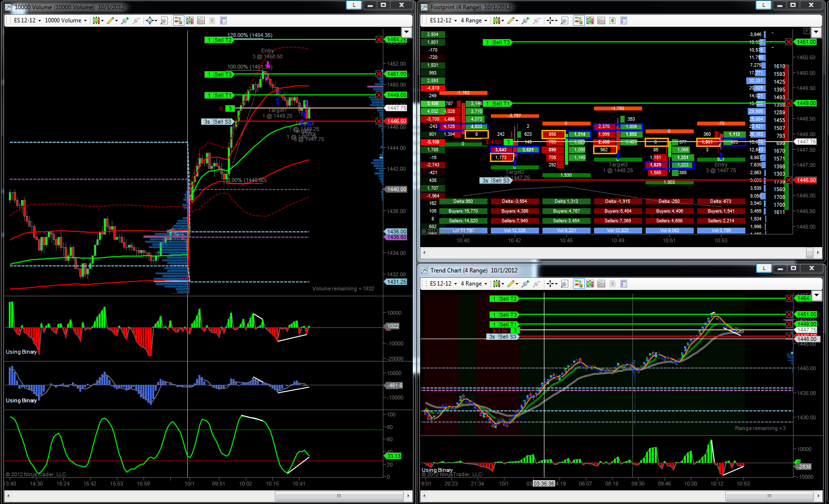829x504 pixels.
Task: Expand corner arrow dropdown on Footprint chart
Action: [816, 32]
